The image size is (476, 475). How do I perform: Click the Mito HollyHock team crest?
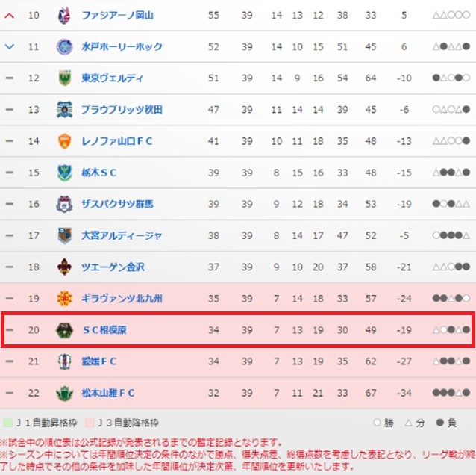pos(64,46)
